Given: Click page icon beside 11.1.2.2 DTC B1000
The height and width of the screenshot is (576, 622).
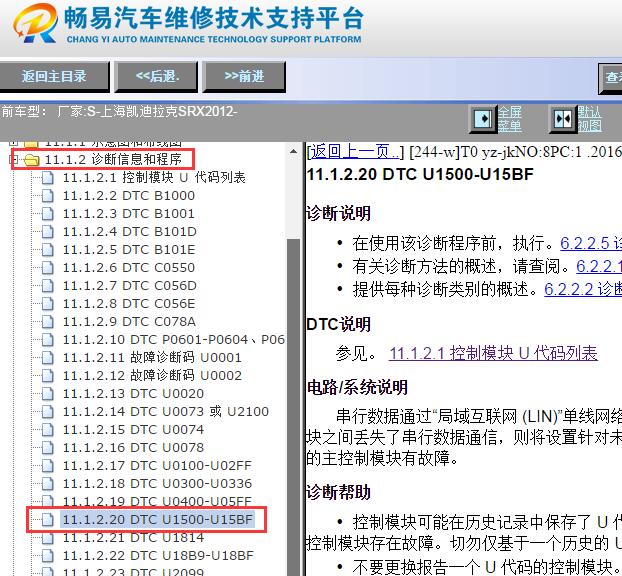Looking at the screenshot, I should click(48, 196).
